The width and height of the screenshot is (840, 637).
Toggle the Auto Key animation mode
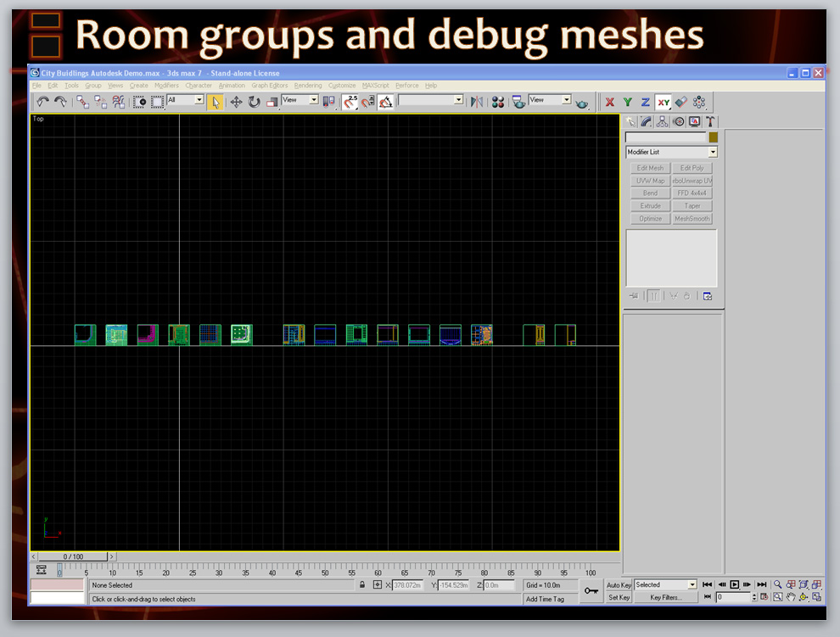(x=619, y=585)
